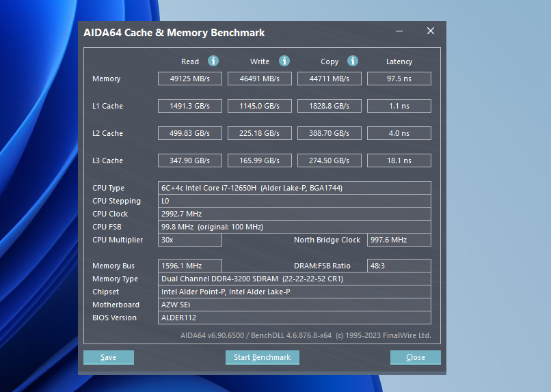Click the CPU Multiplier 30x field
Viewport: 551px width, 392px height.
click(190, 240)
